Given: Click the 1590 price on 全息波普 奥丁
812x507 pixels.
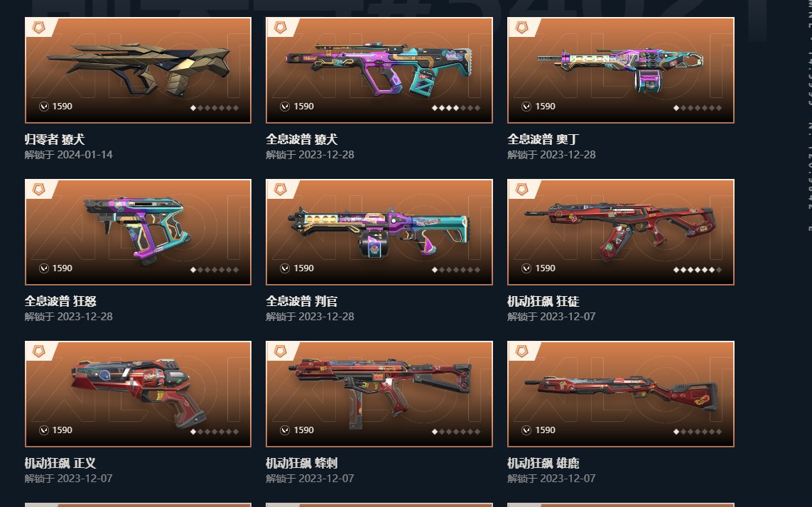Looking at the screenshot, I should tap(546, 107).
